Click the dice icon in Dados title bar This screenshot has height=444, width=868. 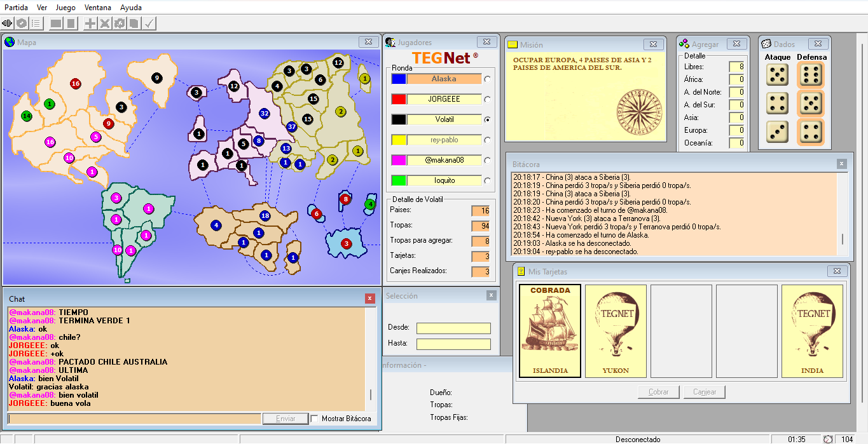[x=766, y=44]
